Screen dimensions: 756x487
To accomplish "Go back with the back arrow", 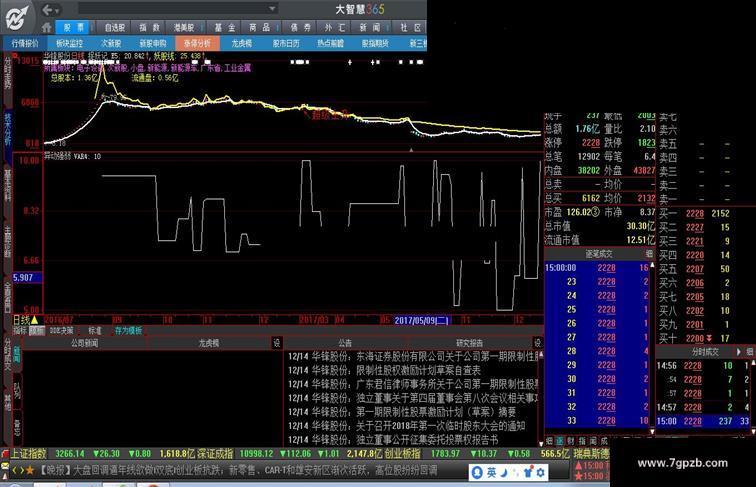I will [x=47, y=9].
